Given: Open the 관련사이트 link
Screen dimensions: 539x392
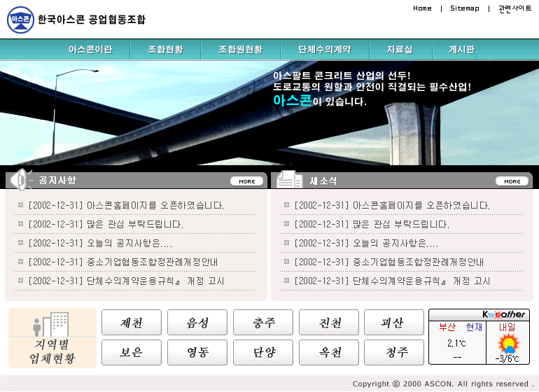Looking at the screenshot, I should coord(514,8).
